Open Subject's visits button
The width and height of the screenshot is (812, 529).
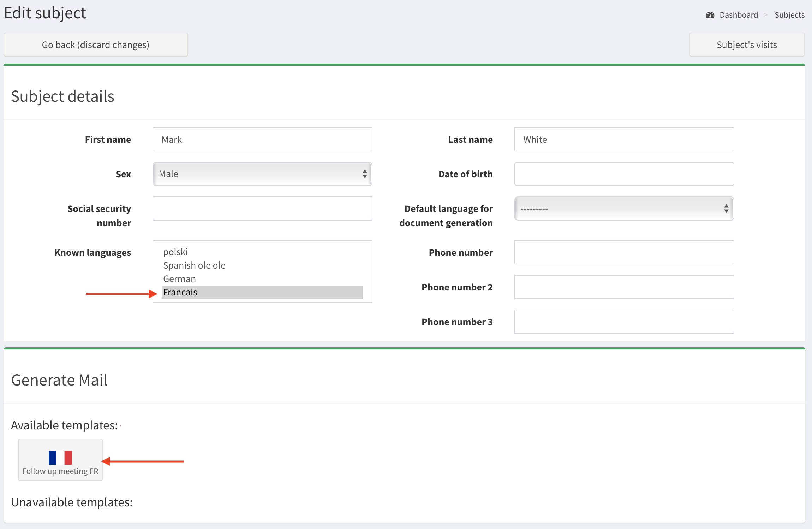pos(747,45)
